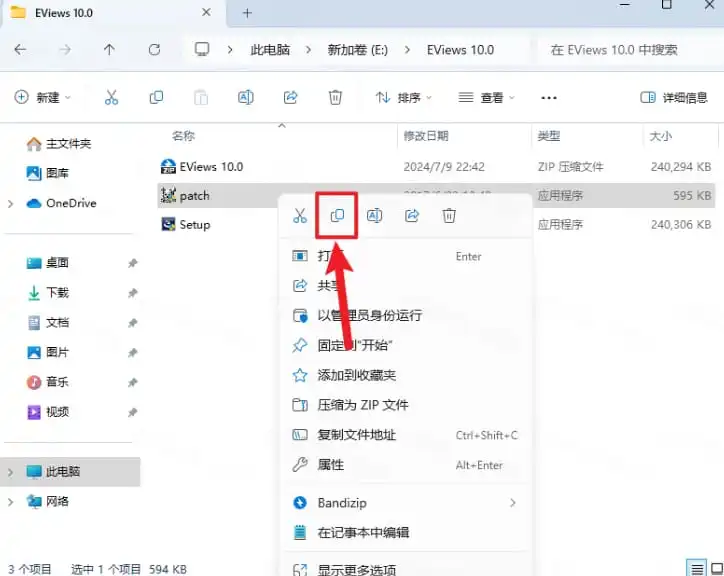724x576 pixels.
Task: Open the 排序 sort dropdown
Action: [404, 97]
